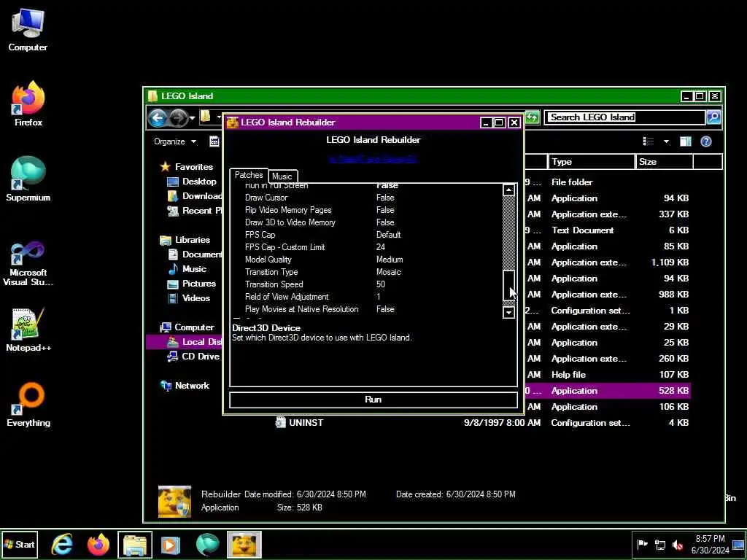Open Windows Media Player from the taskbar

pos(171,544)
